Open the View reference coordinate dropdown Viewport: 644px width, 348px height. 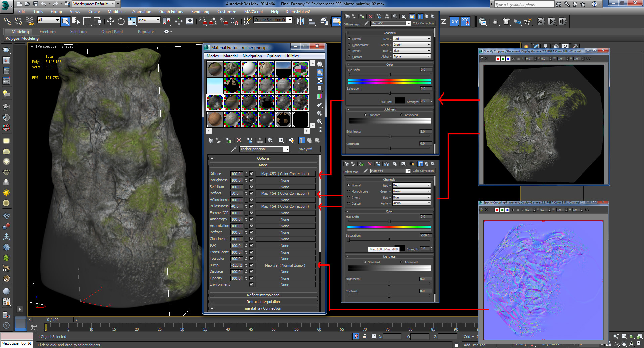tap(149, 20)
